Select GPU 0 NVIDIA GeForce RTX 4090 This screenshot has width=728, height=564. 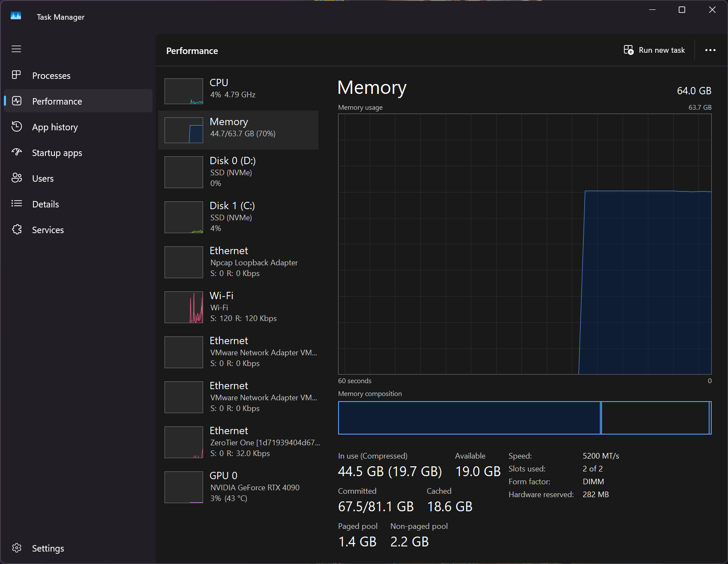tap(238, 487)
